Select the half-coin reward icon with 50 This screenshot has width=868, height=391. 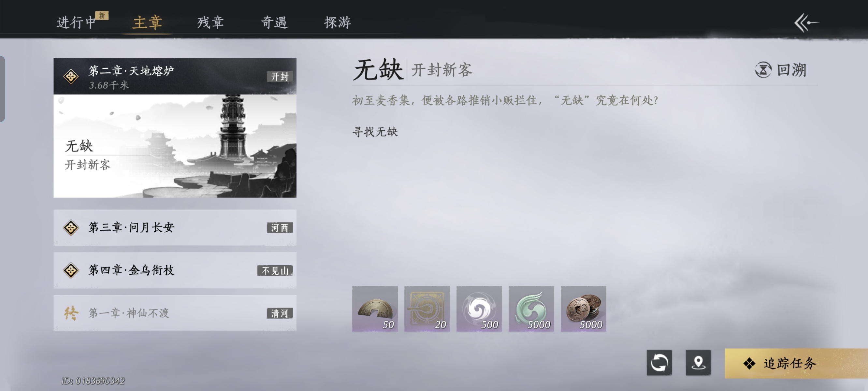point(375,309)
